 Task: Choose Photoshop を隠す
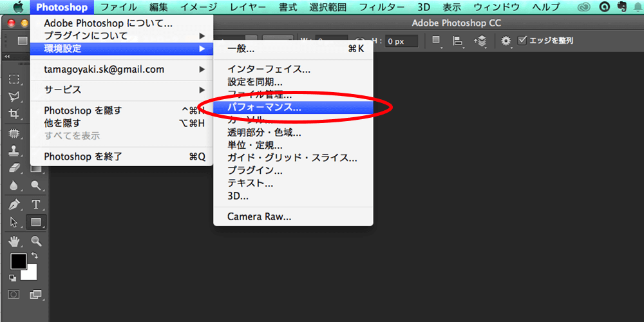pyautogui.click(x=122, y=111)
